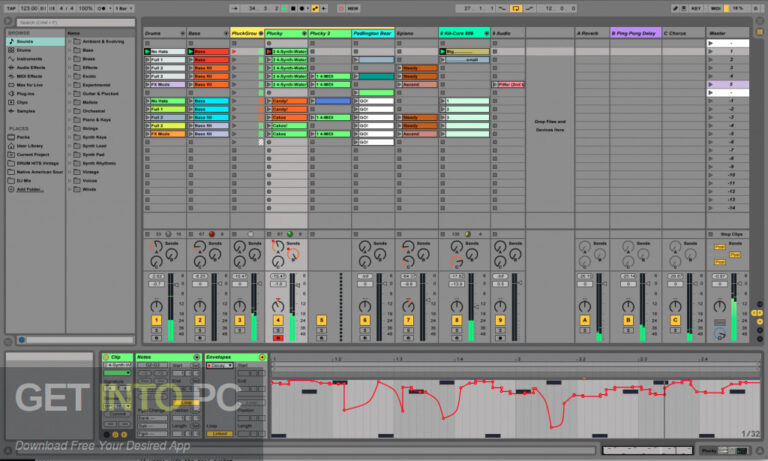This screenshot has width=768, height=461.
Task: Click the Punch-Out switch icon
Action: [529, 8]
